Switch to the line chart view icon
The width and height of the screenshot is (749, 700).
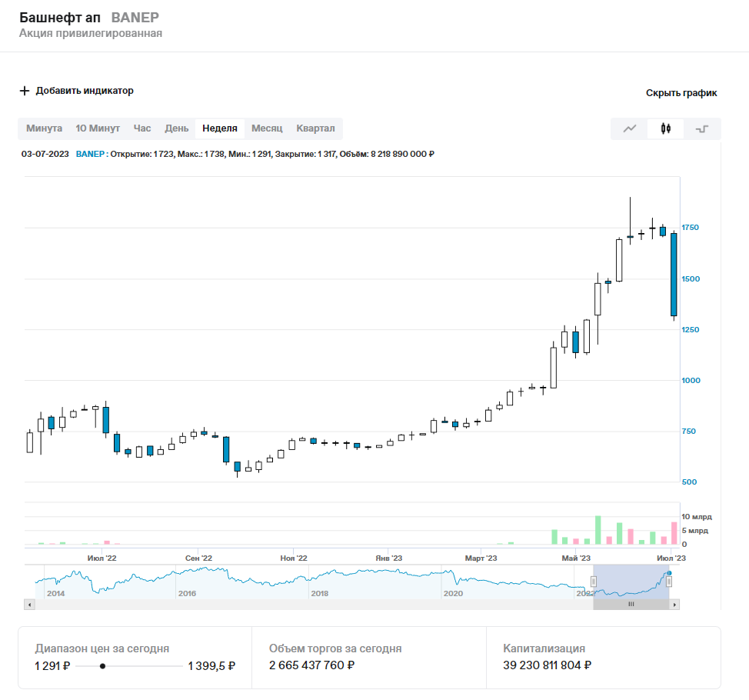coord(630,128)
